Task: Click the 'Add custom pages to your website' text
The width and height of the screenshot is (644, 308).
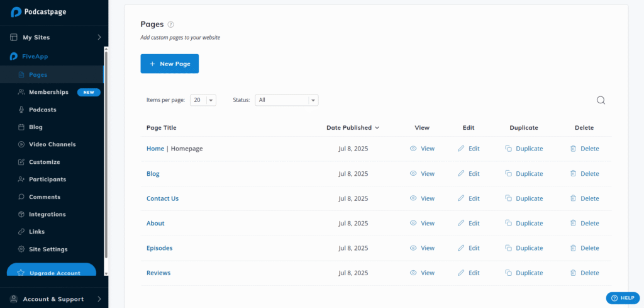Action: (180, 37)
